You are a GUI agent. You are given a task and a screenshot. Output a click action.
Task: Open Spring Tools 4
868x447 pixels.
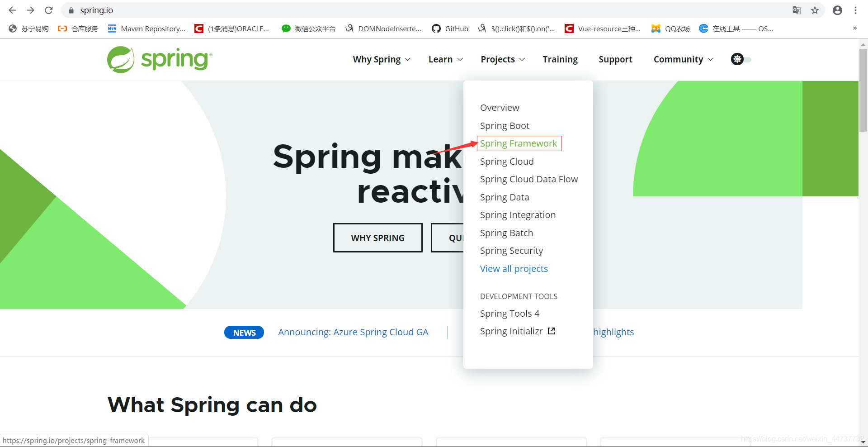[509, 314]
